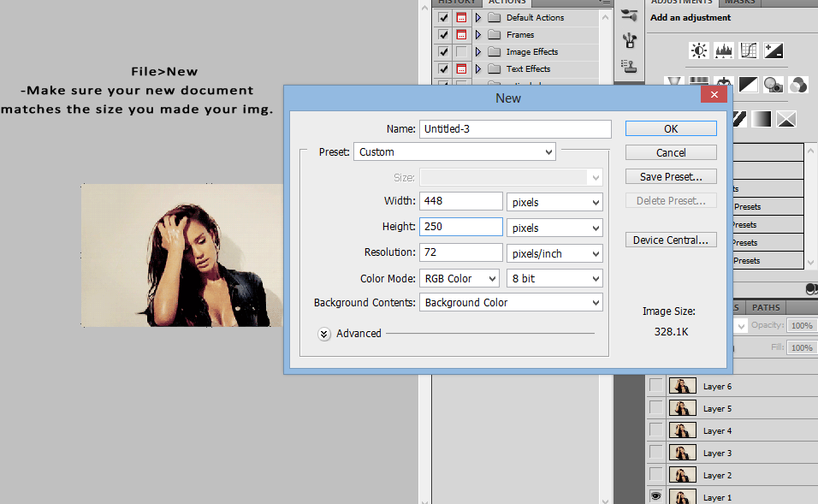The height and width of the screenshot is (504, 818).
Task: Open the Preset dropdown set to Custom
Action: pos(454,151)
